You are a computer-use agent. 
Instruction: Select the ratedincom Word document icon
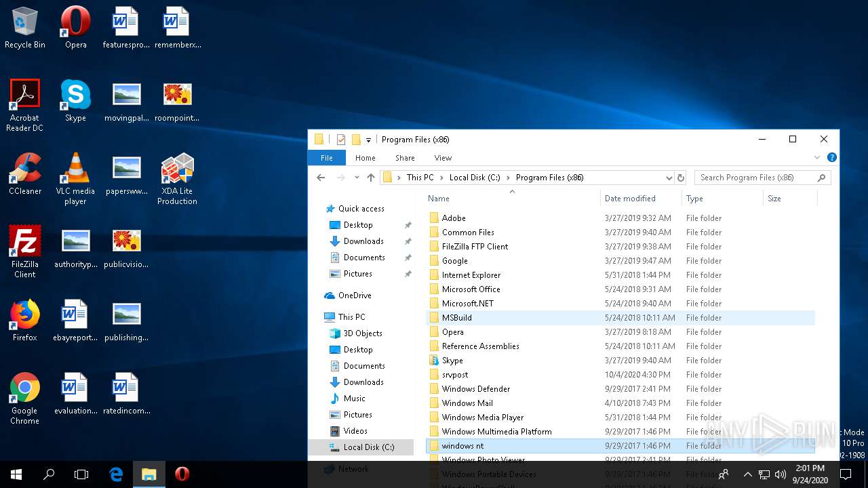(126, 394)
